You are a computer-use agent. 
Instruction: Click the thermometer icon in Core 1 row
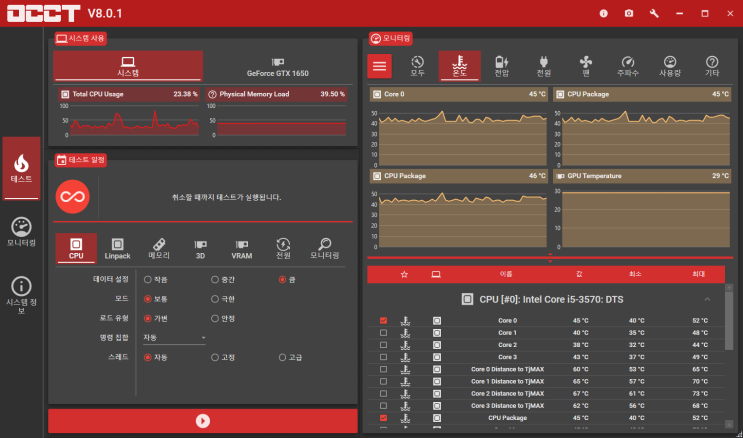pyautogui.click(x=405, y=333)
